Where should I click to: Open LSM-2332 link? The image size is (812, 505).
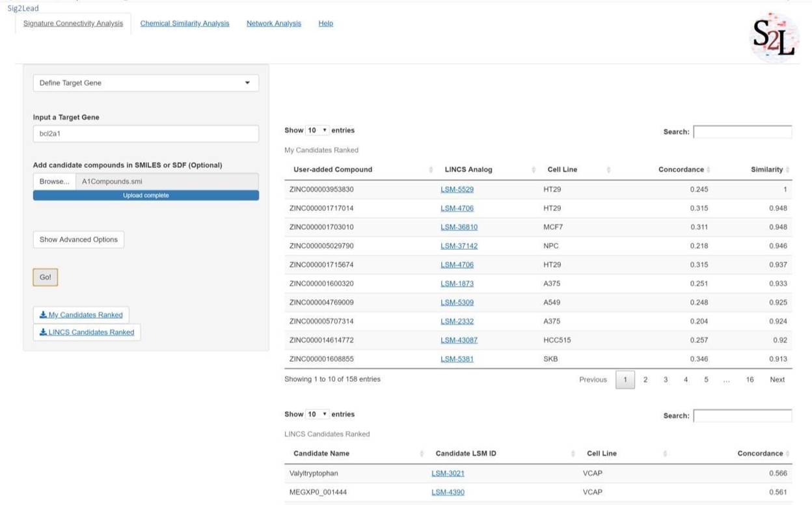coord(457,321)
